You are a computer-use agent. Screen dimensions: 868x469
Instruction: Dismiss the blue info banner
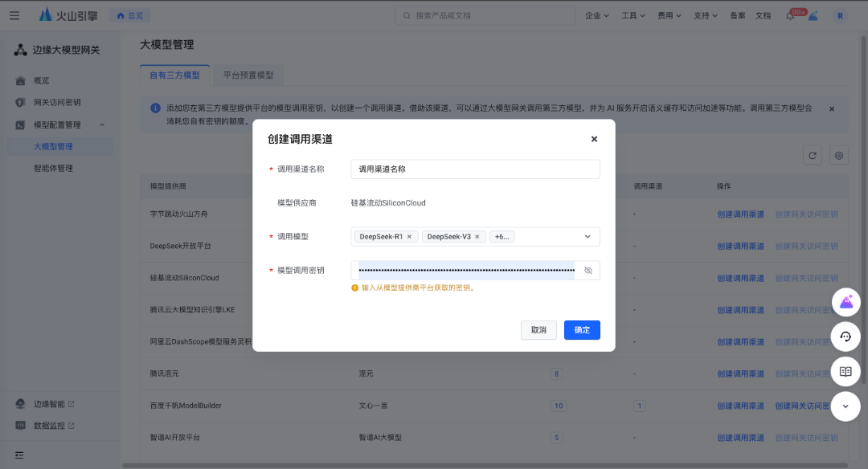click(x=832, y=109)
